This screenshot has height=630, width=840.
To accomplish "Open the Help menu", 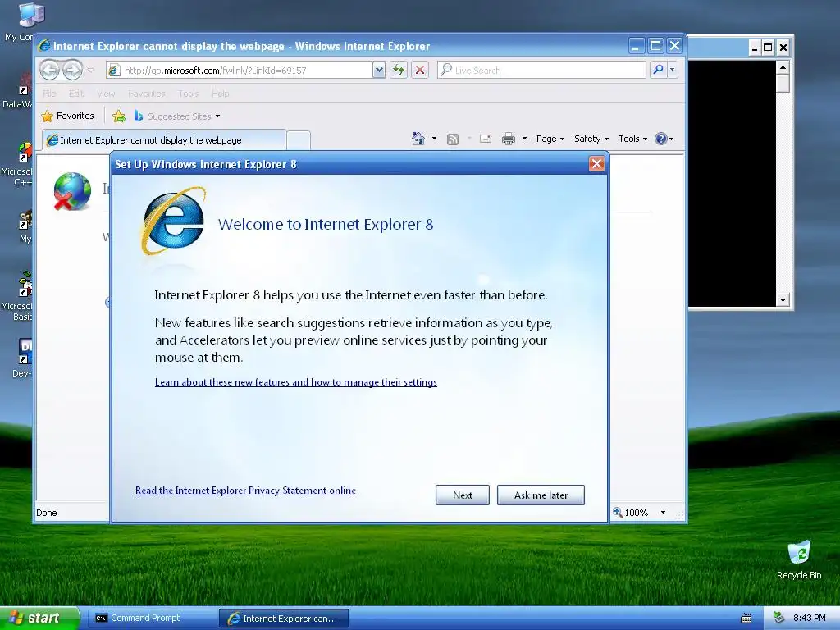I will [220, 94].
